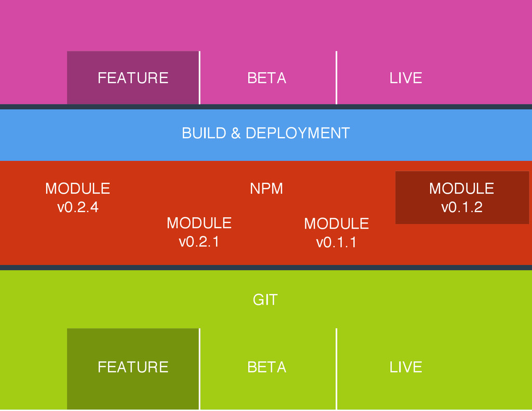Click the BUILD & DEPLOYMENT banner text

pos(265,133)
